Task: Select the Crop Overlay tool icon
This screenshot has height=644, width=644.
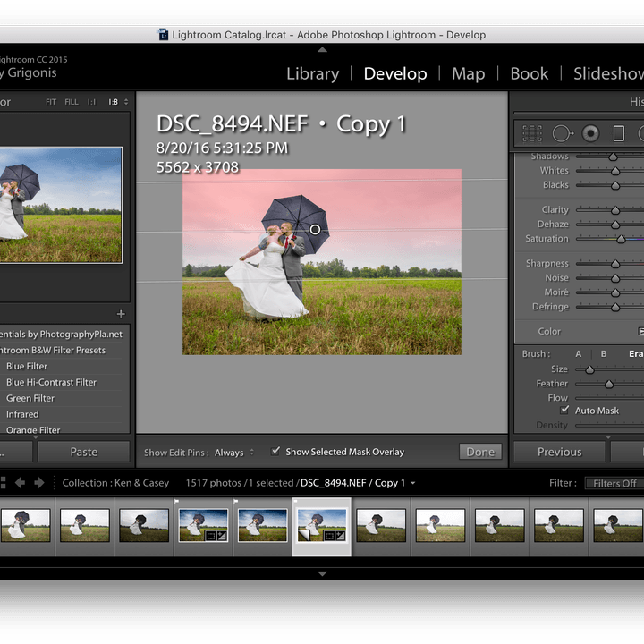Action: (x=532, y=134)
